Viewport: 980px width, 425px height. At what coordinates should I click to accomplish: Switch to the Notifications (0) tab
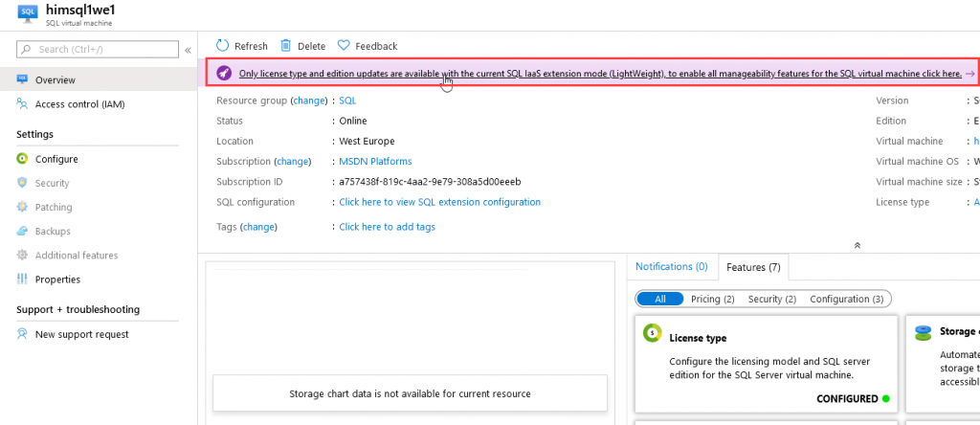pos(671,266)
